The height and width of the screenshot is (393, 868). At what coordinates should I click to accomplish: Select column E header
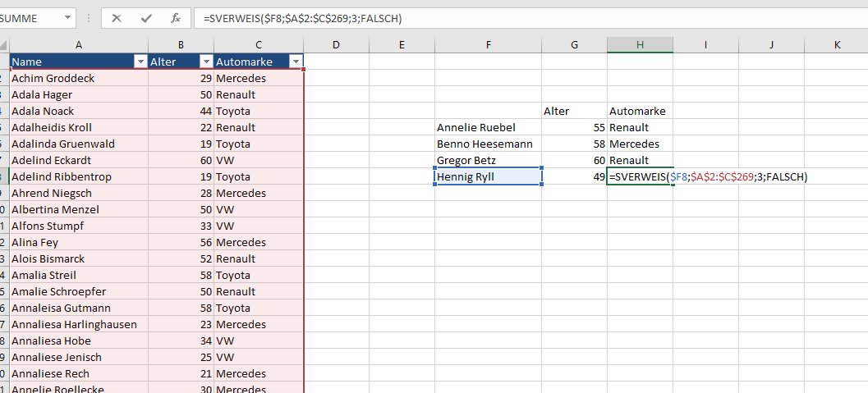coord(402,45)
